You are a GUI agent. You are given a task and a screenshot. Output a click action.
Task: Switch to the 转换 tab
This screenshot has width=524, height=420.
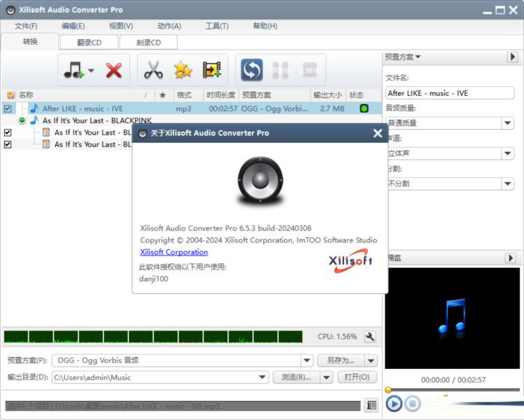(x=30, y=42)
